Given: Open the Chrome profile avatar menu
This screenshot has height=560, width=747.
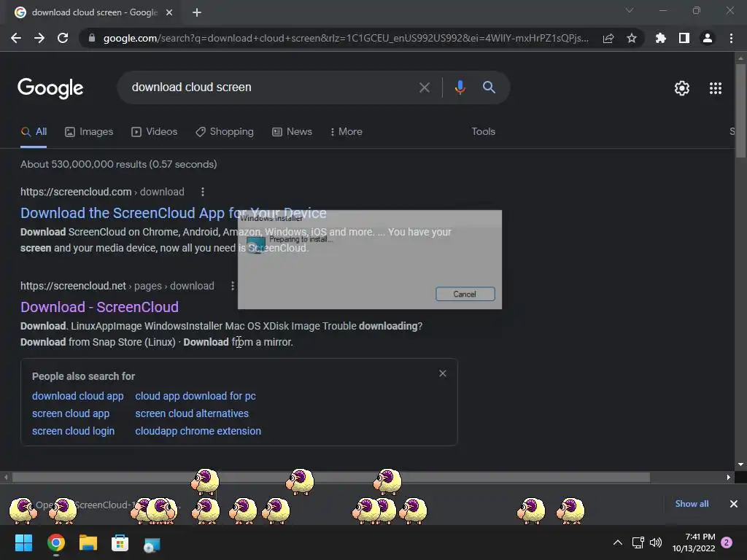Looking at the screenshot, I should [708, 38].
